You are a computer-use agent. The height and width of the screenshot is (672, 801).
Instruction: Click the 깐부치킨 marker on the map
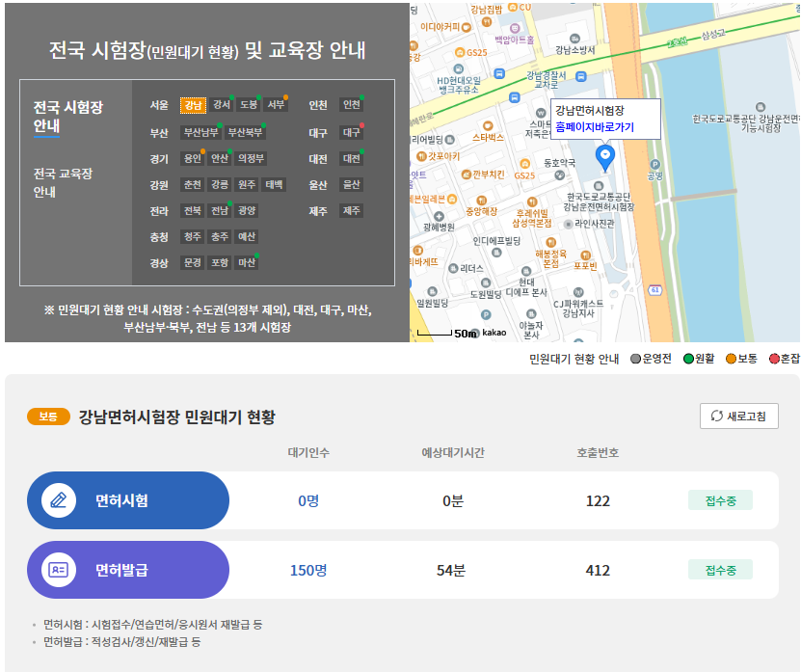pyautogui.click(x=466, y=175)
